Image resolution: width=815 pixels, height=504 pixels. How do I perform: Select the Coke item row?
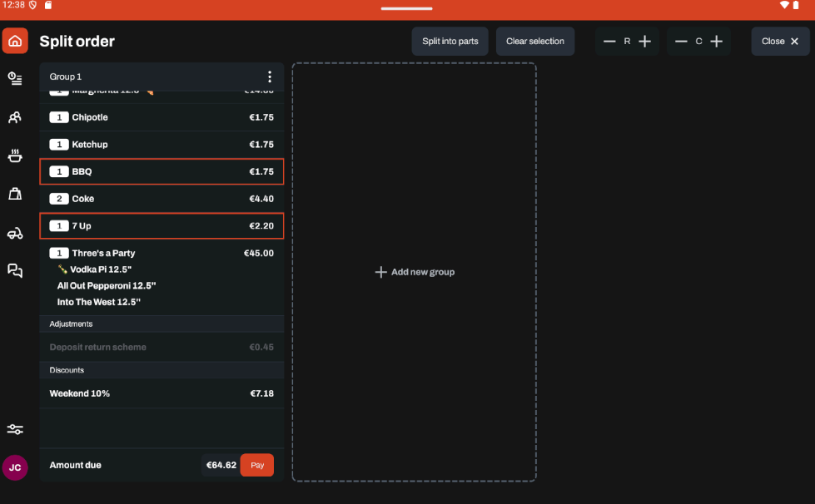(x=162, y=199)
